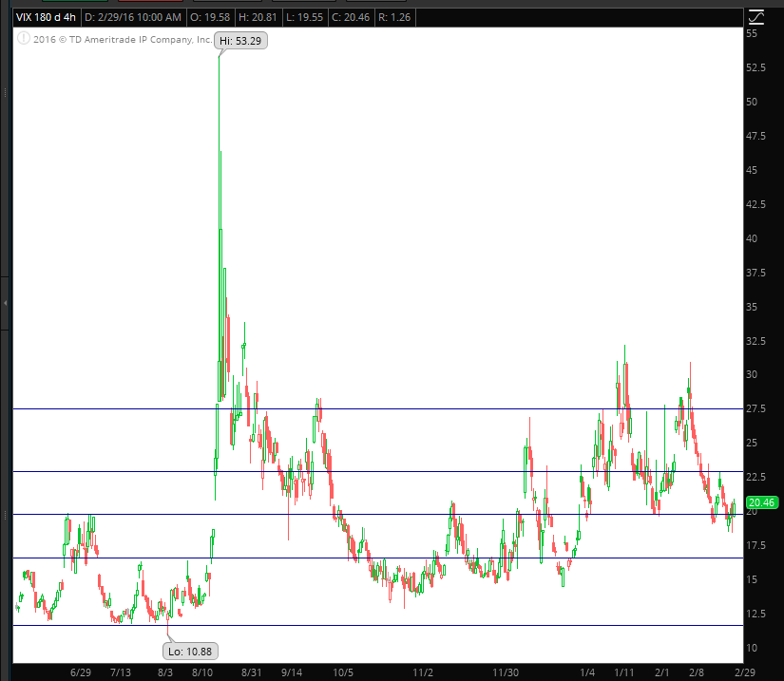Click the 8/3 date on the time axis
The image size is (784, 681).
click(165, 672)
